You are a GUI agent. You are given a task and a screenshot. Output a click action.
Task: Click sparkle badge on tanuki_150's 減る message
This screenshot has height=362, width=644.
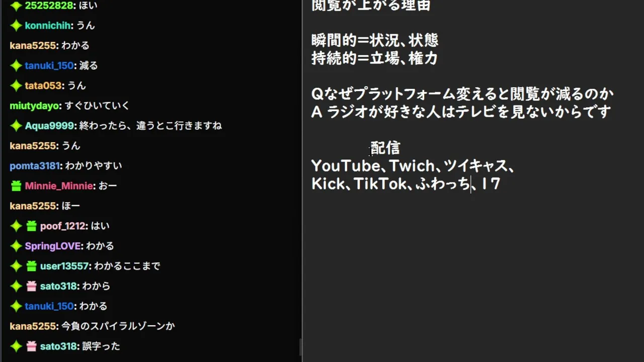[16, 66]
